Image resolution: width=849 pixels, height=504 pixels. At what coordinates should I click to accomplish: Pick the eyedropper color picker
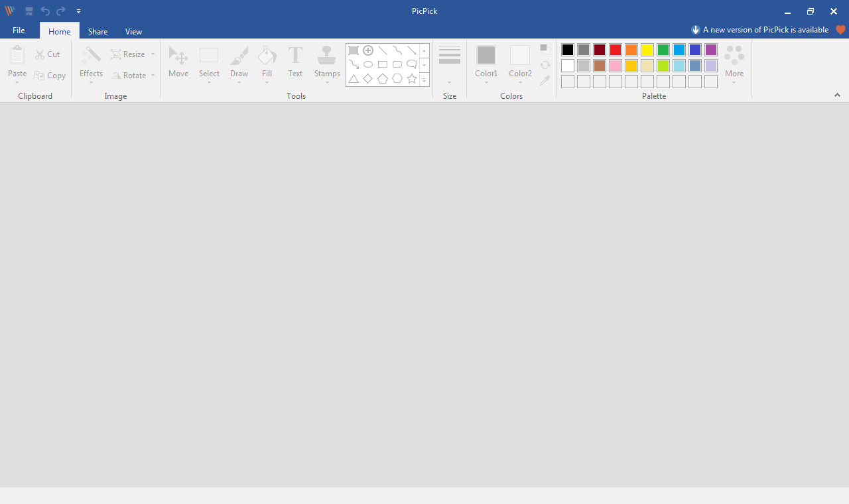click(545, 80)
